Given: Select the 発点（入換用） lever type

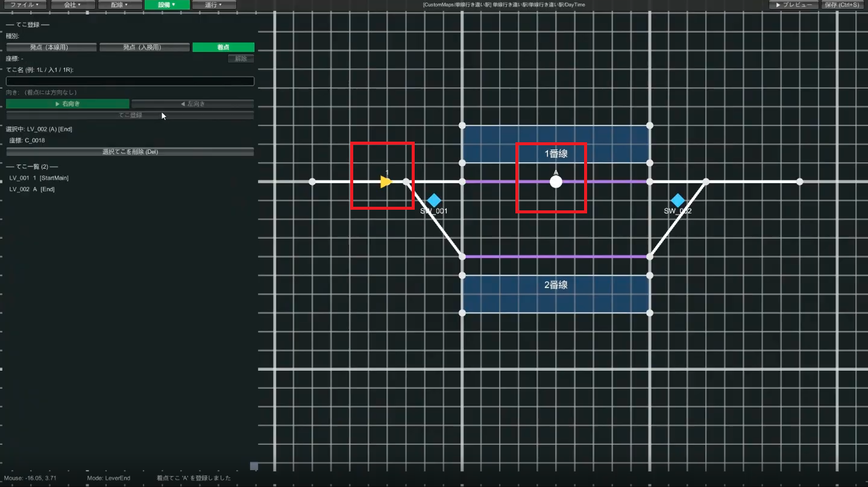Looking at the screenshot, I should pos(145,47).
